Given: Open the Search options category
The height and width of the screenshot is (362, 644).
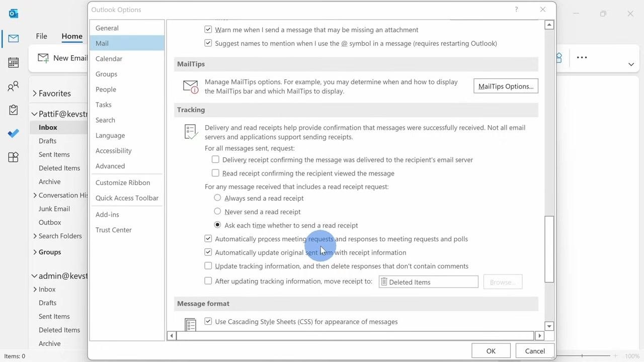Looking at the screenshot, I should click(x=127, y=120).
